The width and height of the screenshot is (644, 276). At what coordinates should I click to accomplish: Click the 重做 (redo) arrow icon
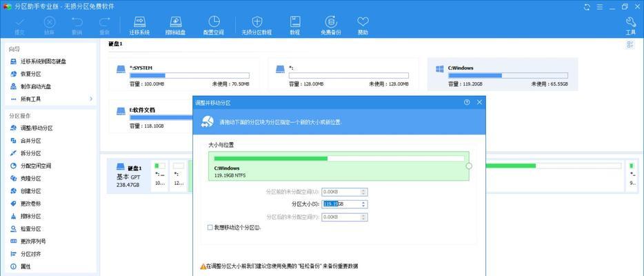[x=105, y=26]
